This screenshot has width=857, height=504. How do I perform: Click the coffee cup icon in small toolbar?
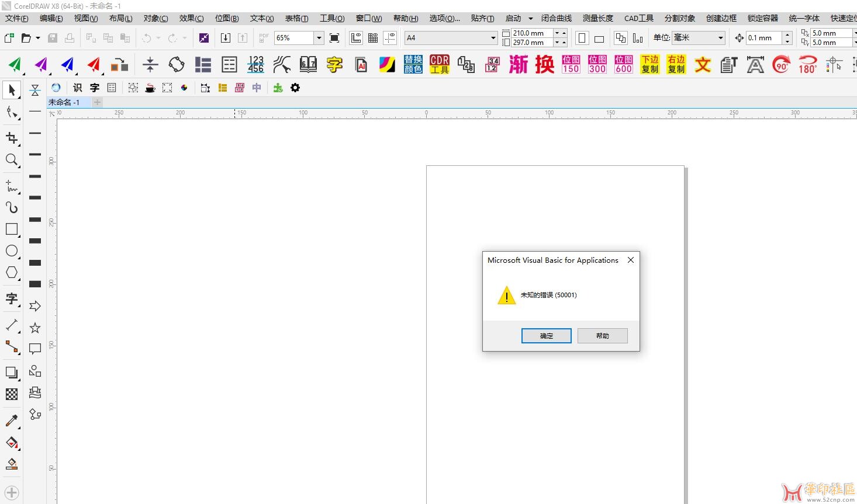point(150,88)
